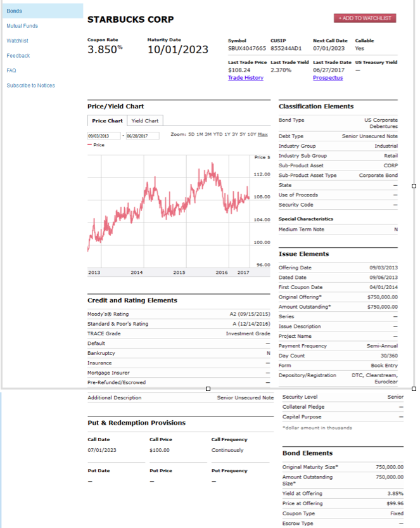The image size is (420, 528).
Task: Open the Prospectus link
Action: [x=328, y=78]
